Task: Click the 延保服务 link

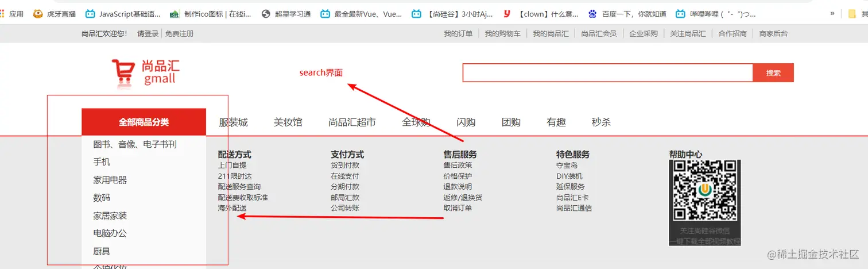Action: (x=571, y=187)
